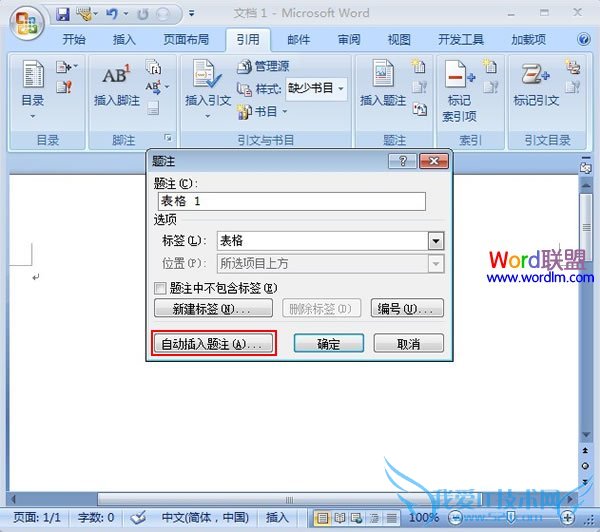The width and height of the screenshot is (600, 532).
Task: Click the 插入题注 insert caption button
Action: click(383, 83)
